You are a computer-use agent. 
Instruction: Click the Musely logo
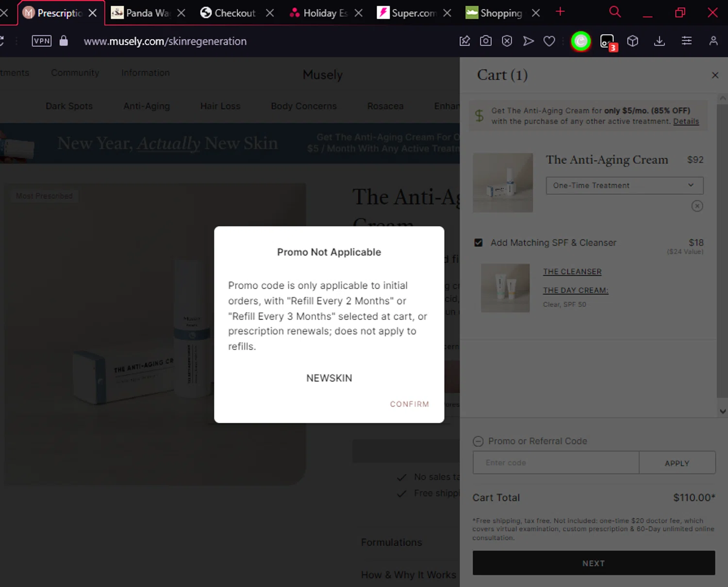coord(322,75)
